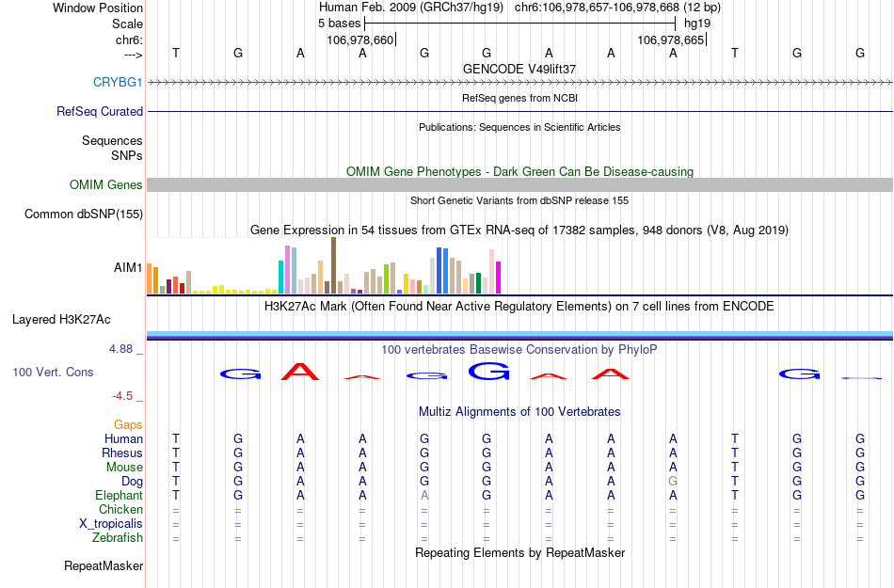Click the Rhesus species label

click(122, 453)
